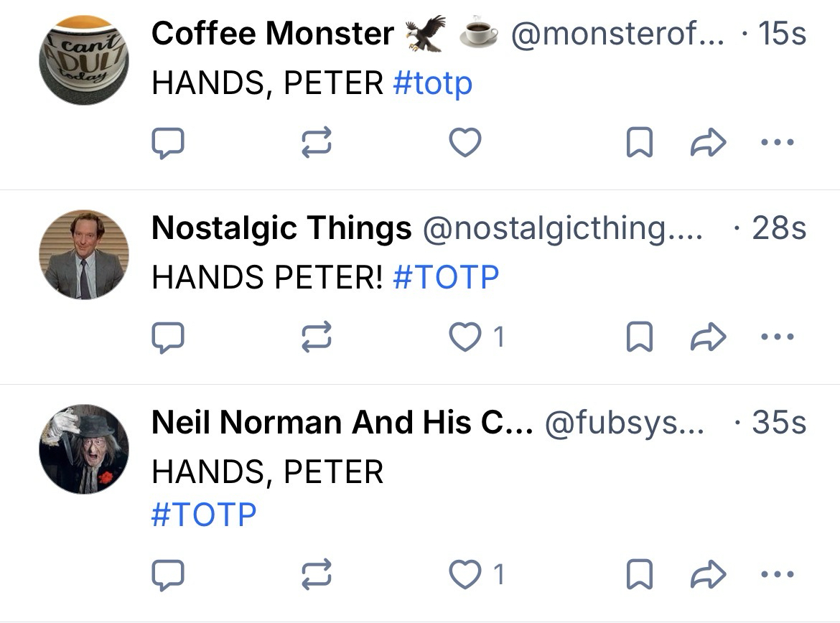Image resolution: width=840 pixels, height=623 pixels.
Task: Like the Nostalgic Things post
Action: pos(465,337)
